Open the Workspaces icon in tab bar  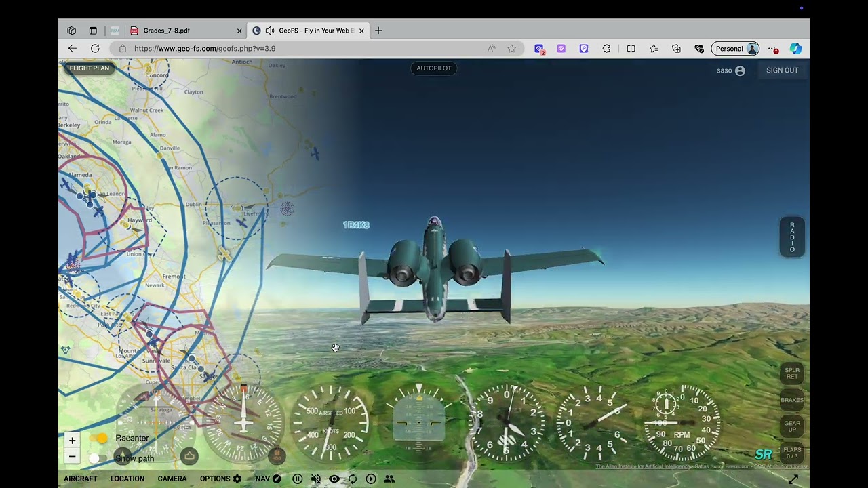tap(72, 30)
